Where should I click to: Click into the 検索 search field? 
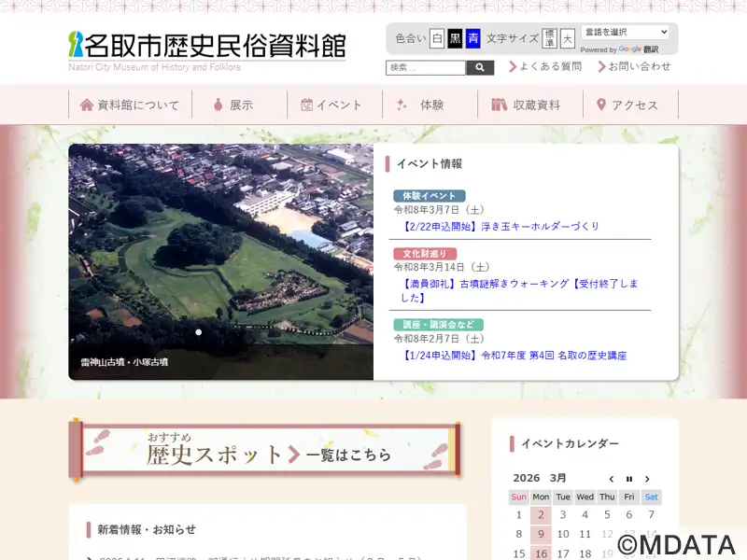coord(425,68)
